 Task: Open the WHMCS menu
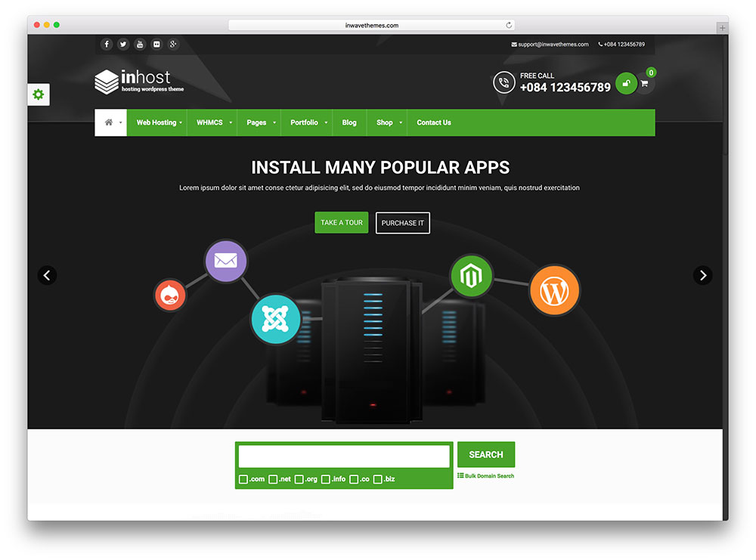click(209, 122)
